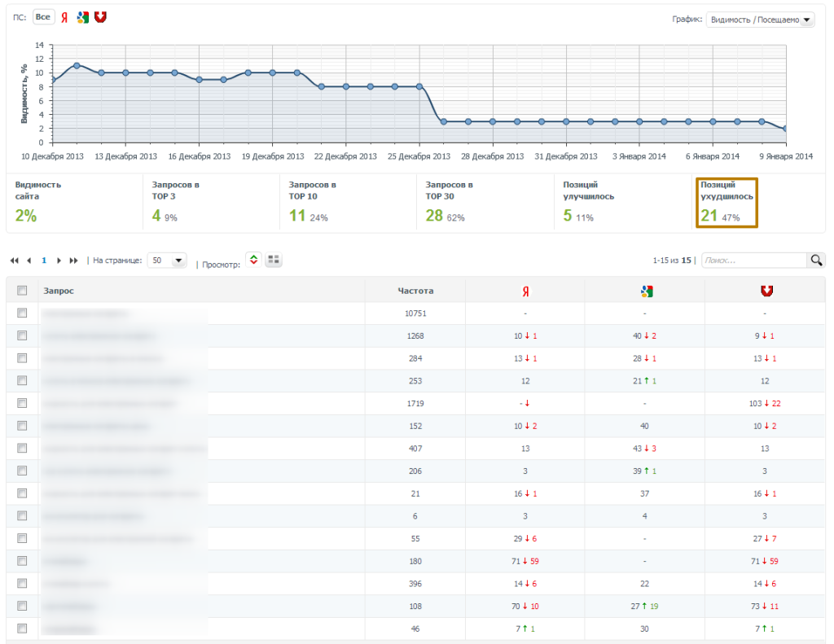Toggle select-all checkbox in table header
The image size is (834, 644).
tap(22, 290)
